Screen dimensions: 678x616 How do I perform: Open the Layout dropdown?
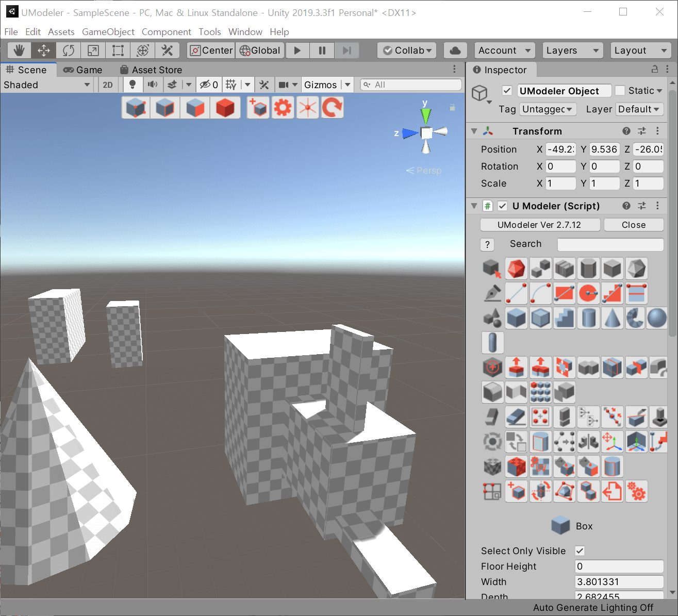click(x=641, y=51)
